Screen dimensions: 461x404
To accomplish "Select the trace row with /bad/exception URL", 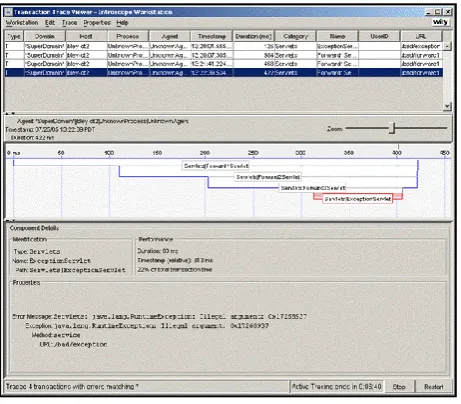I will point(224,46).
